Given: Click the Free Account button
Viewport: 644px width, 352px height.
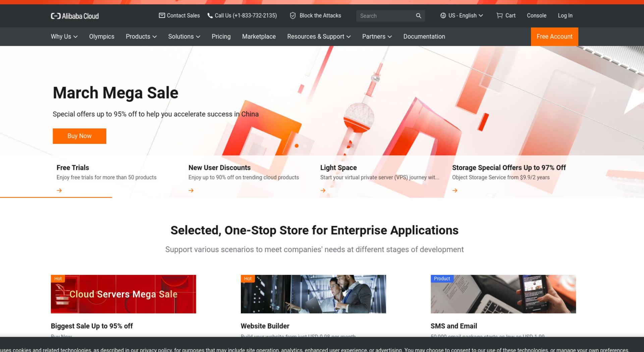Looking at the screenshot, I should [554, 37].
